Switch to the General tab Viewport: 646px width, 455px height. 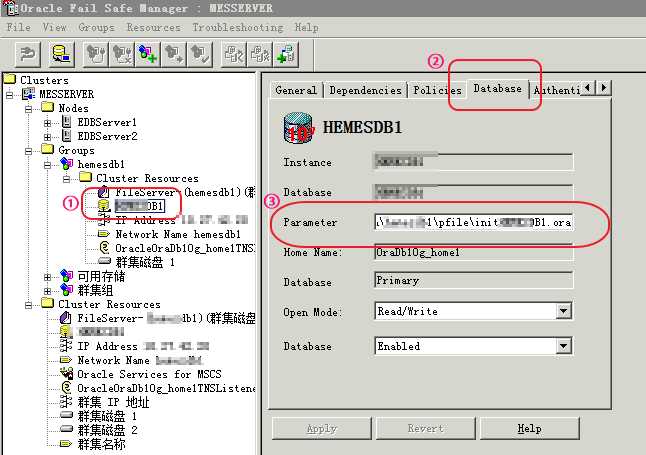pyautogui.click(x=296, y=90)
